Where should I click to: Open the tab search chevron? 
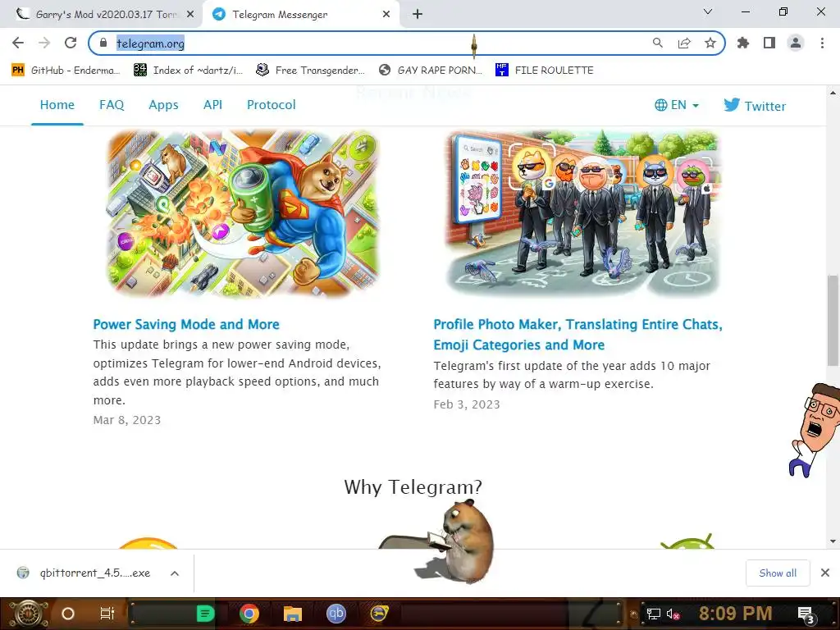(x=708, y=11)
